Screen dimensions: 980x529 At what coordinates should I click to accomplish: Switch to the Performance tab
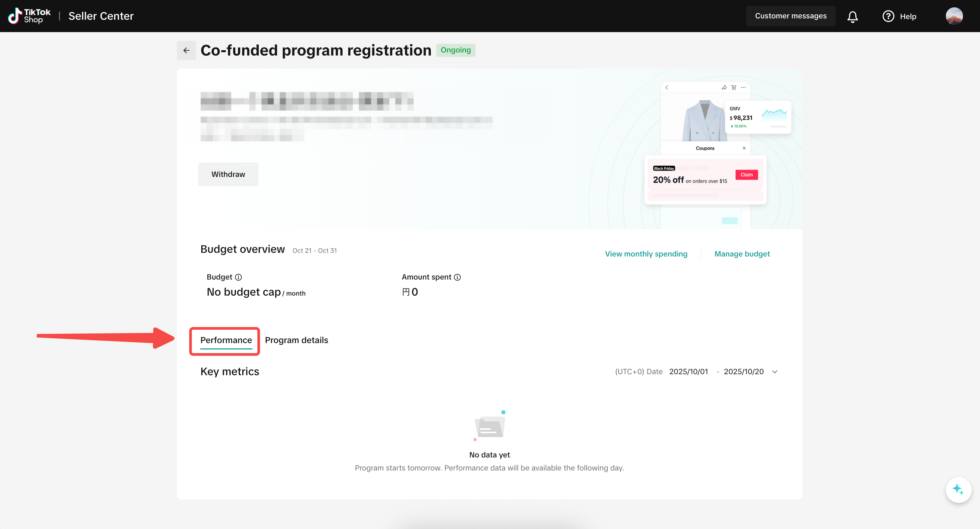coord(226,340)
